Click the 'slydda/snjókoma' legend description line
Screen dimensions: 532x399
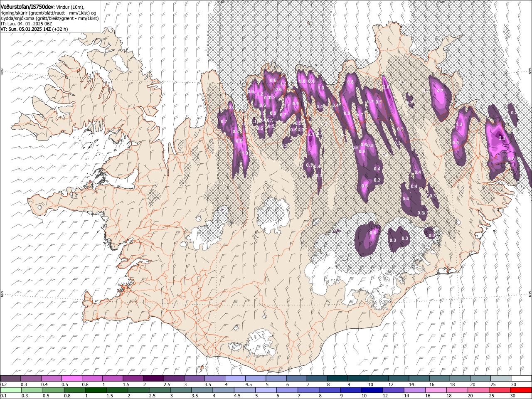tap(49, 18)
